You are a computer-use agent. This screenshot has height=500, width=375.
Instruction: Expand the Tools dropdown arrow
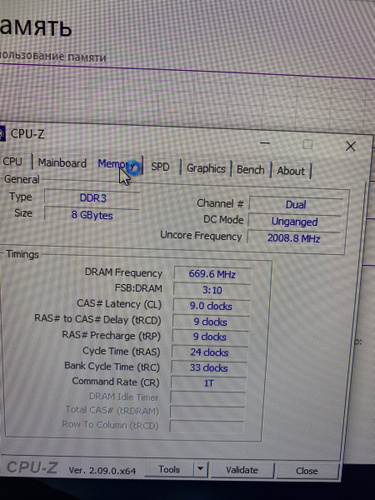[x=200, y=469]
